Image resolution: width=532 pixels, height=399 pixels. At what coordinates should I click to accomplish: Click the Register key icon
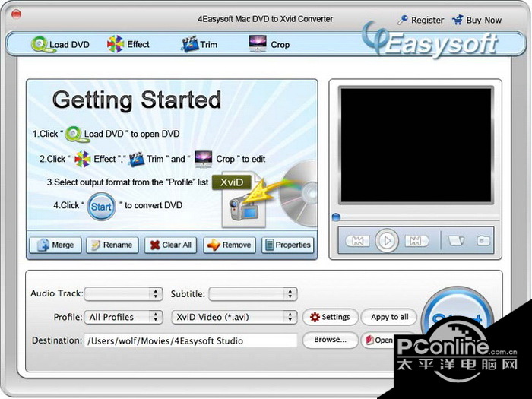coord(403,20)
